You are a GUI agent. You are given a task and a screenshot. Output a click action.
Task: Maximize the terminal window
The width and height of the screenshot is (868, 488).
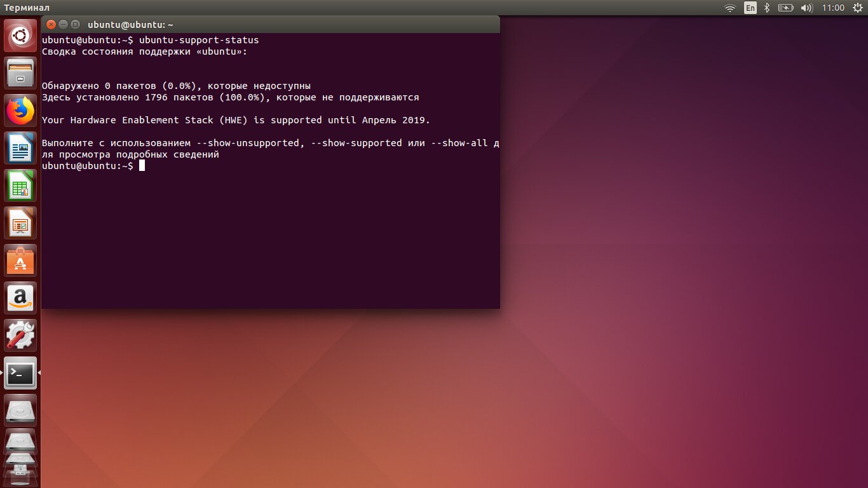coord(75,24)
